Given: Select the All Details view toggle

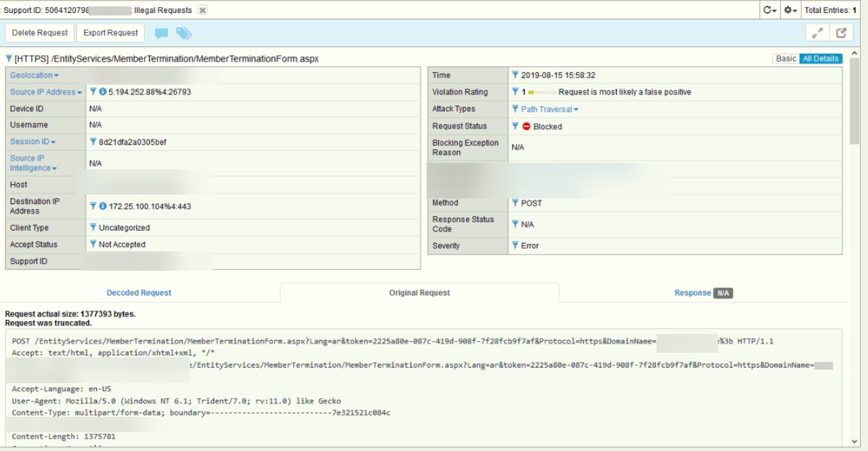Looking at the screenshot, I should [820, 58].
